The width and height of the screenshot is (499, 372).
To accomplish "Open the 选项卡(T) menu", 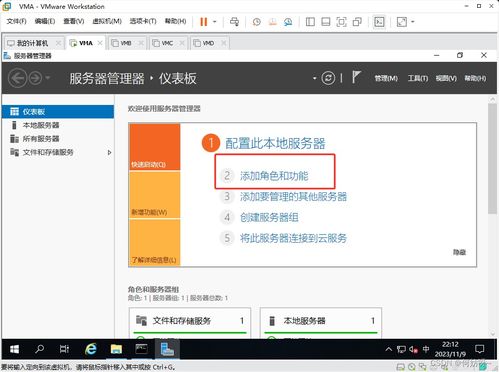I will click(143, 21).
